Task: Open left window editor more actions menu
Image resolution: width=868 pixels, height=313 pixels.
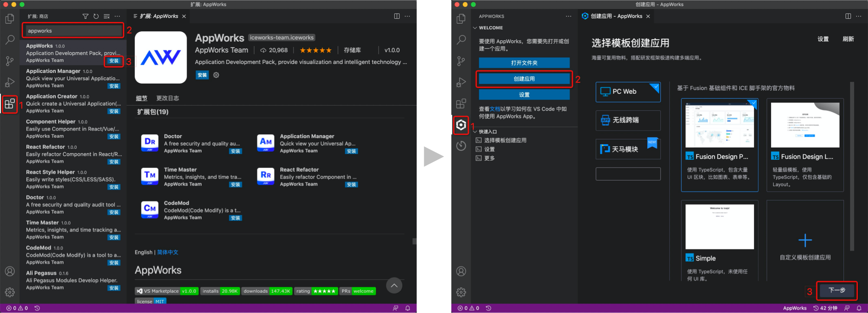Action: pyautogui.click(x=407, y=16)
